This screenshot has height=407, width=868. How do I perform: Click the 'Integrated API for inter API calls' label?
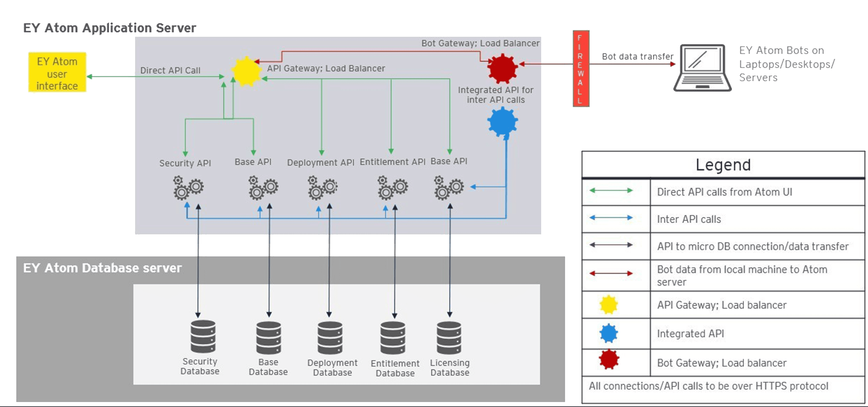(x=496, y=95)
